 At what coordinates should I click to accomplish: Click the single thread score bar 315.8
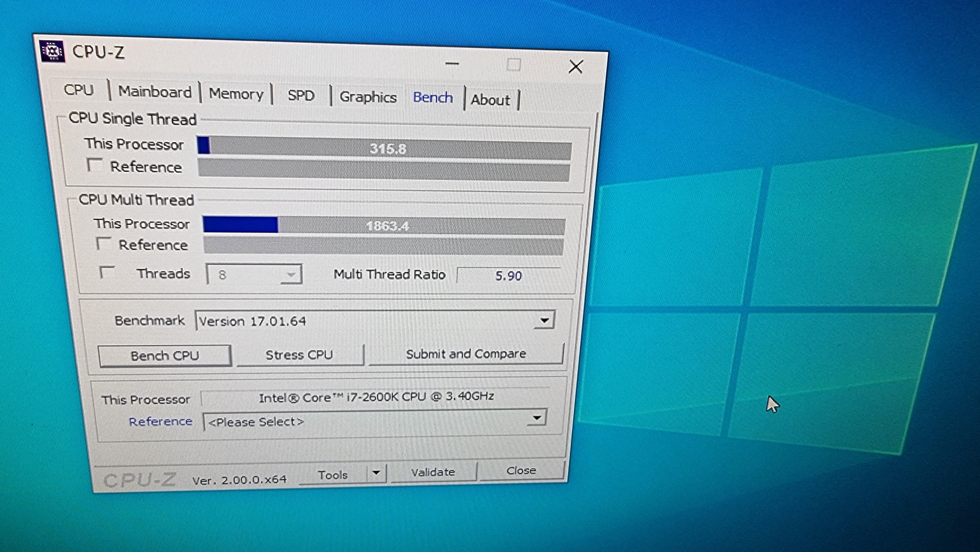click(384, 148)
